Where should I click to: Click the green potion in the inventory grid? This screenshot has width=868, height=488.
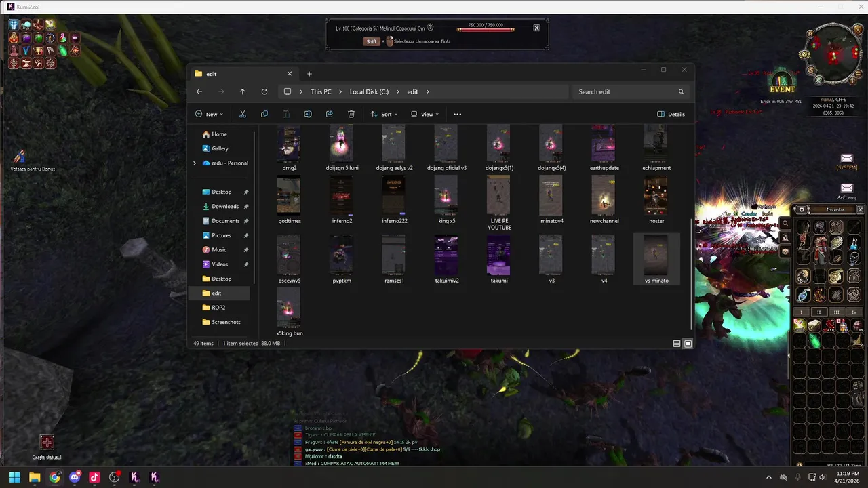[814, 342]
